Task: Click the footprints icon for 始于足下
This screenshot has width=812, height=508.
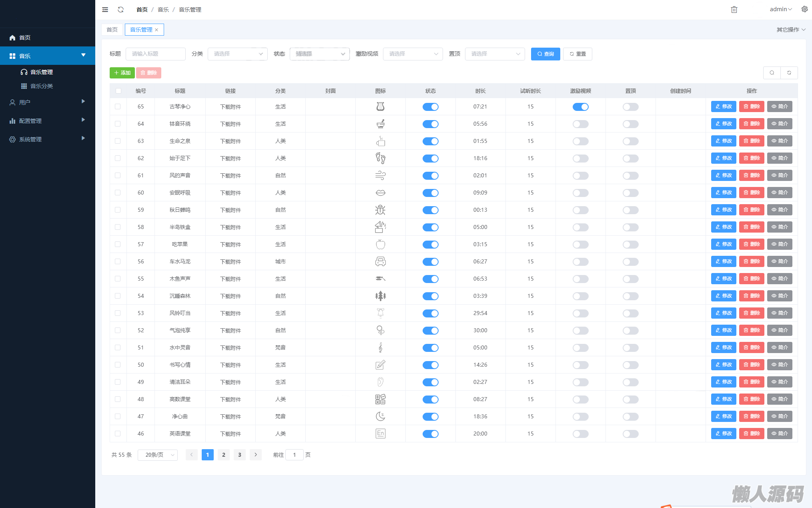Action: [x=380, y=158]
